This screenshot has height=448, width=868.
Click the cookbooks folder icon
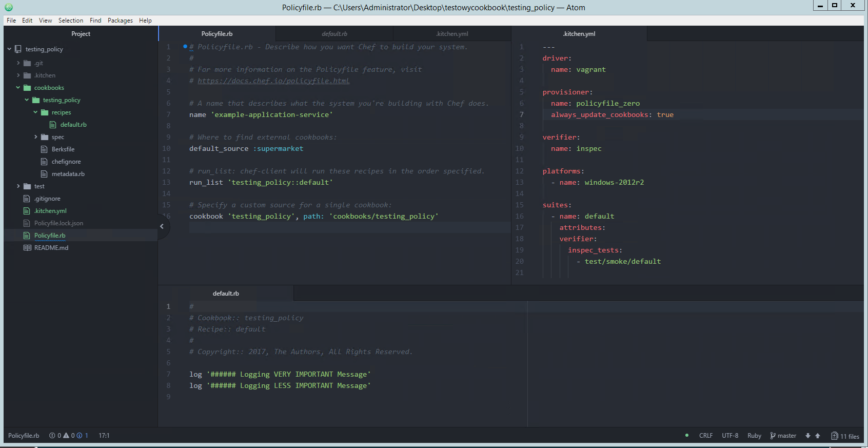coord(27,88)
